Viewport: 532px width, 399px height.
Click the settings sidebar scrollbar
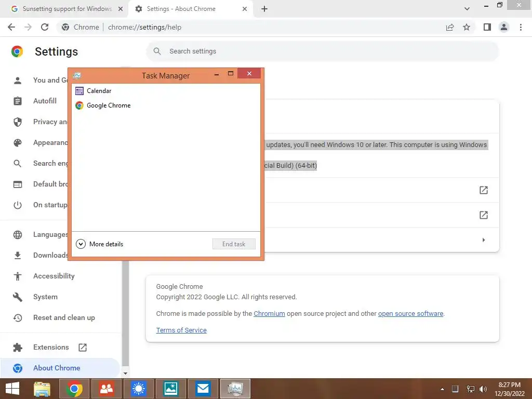coord(125,312)
